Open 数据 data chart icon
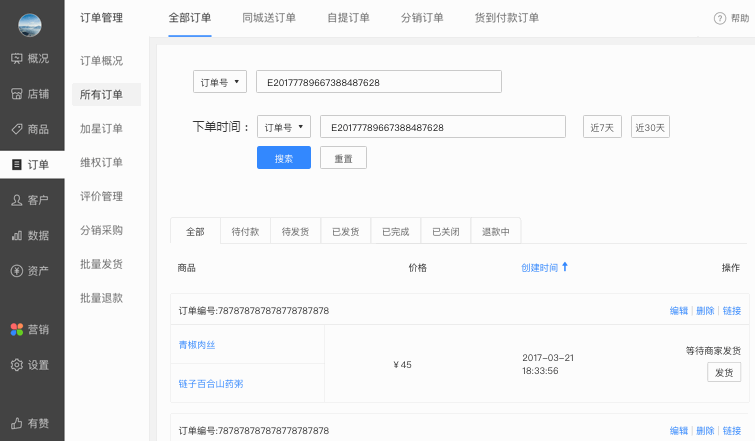The image size is (755, 441). coord(16,235)
